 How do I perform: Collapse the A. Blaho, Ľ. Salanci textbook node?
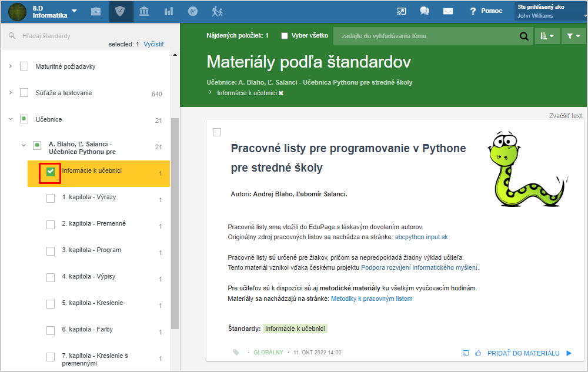24,145
